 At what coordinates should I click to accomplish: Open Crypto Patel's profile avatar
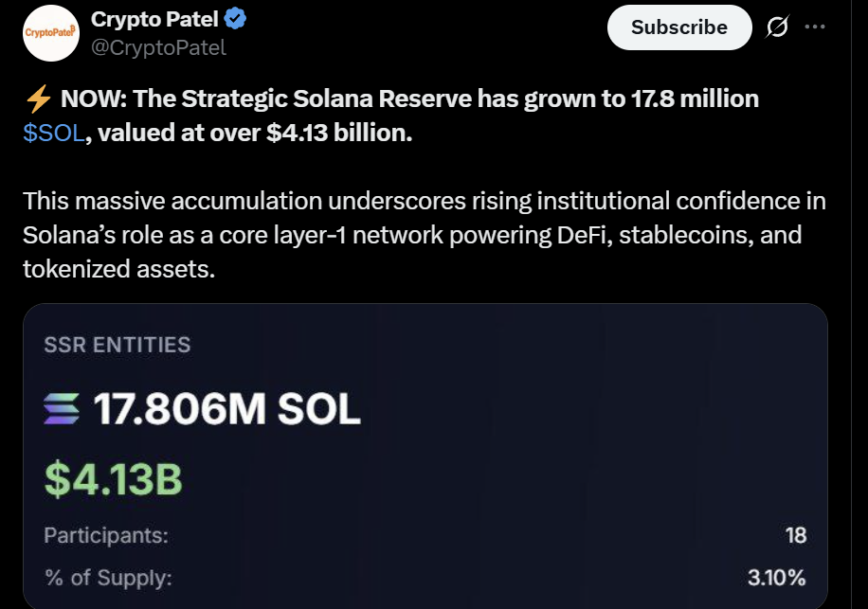48,31
